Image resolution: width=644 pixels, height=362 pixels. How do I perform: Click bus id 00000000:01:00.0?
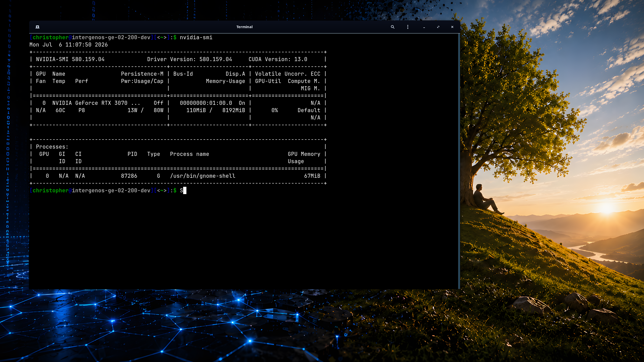pyautogui.click(x=206, y=103)
